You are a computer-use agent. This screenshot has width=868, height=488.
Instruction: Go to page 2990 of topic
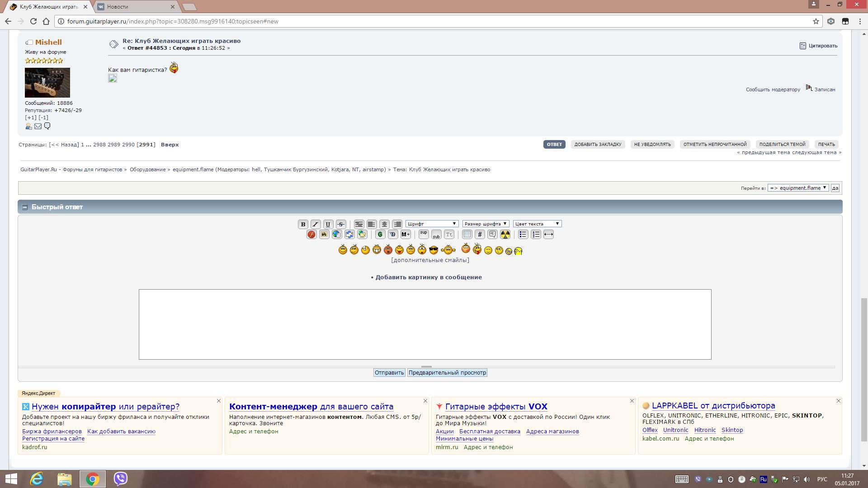coord(128,145)
